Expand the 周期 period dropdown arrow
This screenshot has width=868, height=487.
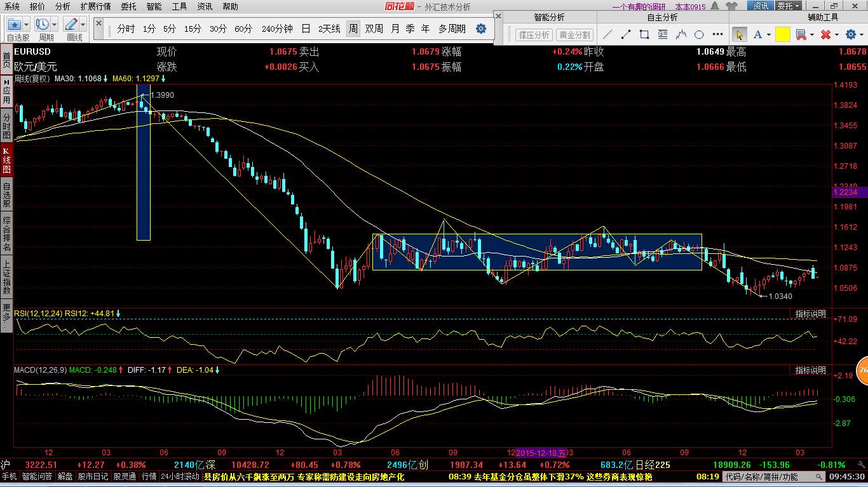[x=54, y=24]
